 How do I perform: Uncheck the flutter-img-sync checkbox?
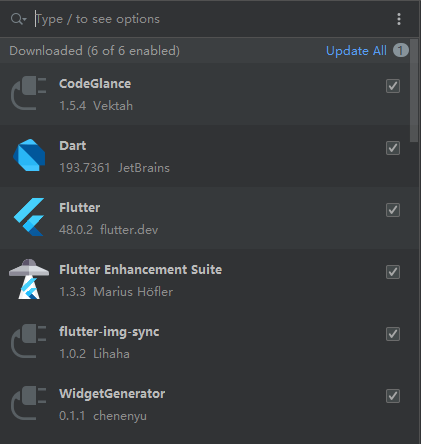point(393,334)
